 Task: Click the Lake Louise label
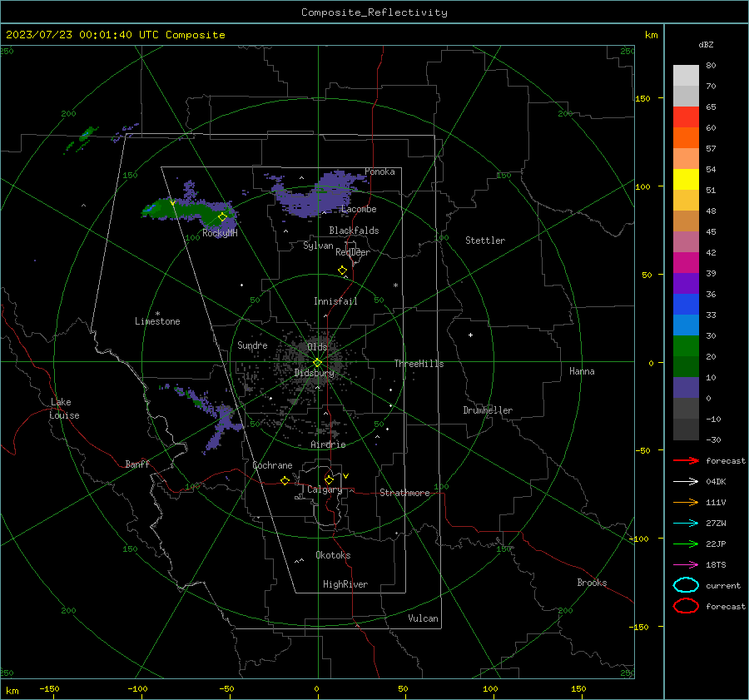tap(64, 409)
